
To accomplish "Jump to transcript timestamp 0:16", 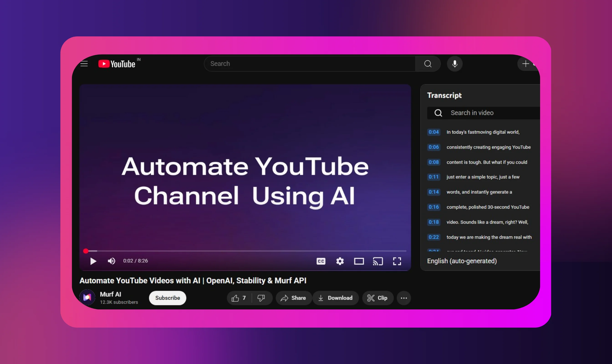I will (433, 207).
